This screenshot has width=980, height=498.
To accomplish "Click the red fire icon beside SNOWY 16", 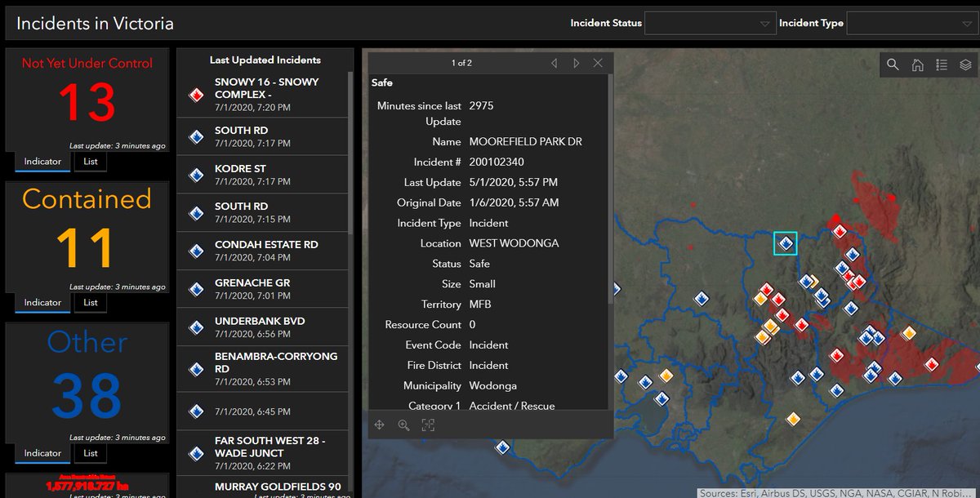I will click(x=196, y=96).
